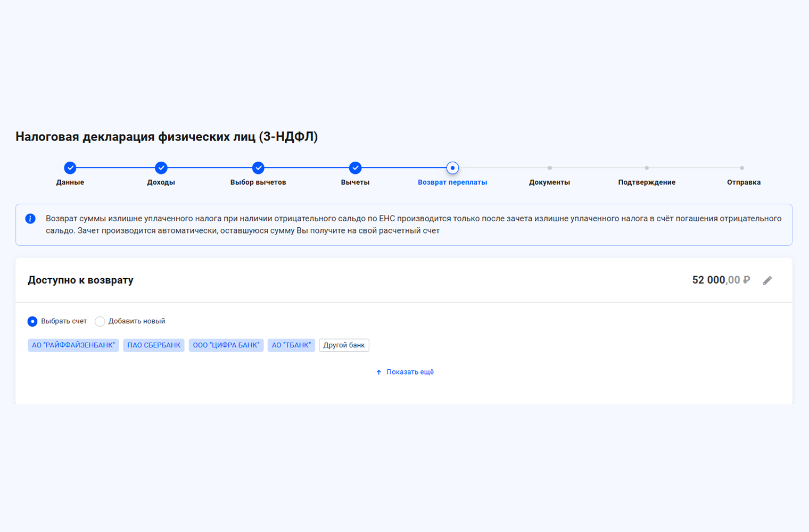Click the blue info icon in notice

pyautogui.click(x=30, y=219)
